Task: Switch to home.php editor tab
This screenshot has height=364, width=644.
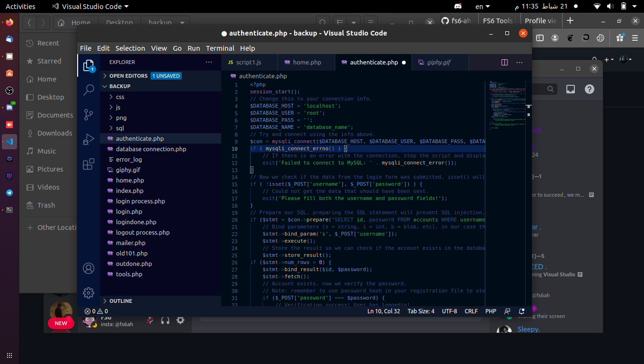Action: (306, 63)
